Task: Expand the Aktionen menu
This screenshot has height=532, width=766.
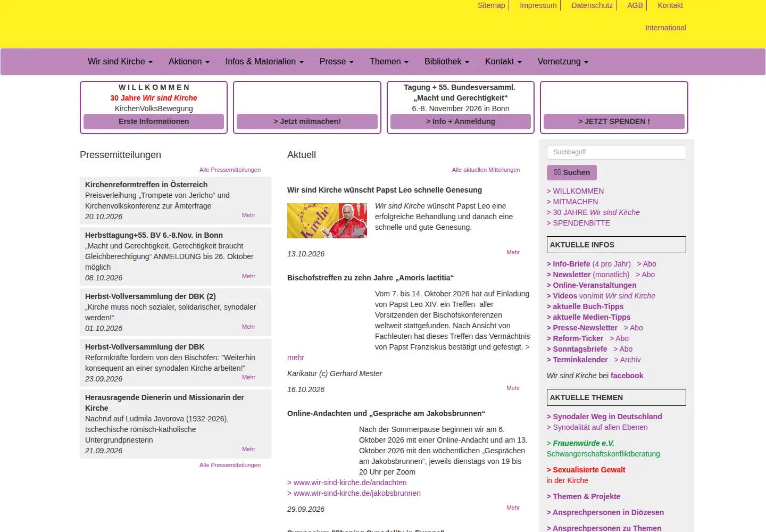Action: click(189, 62)
